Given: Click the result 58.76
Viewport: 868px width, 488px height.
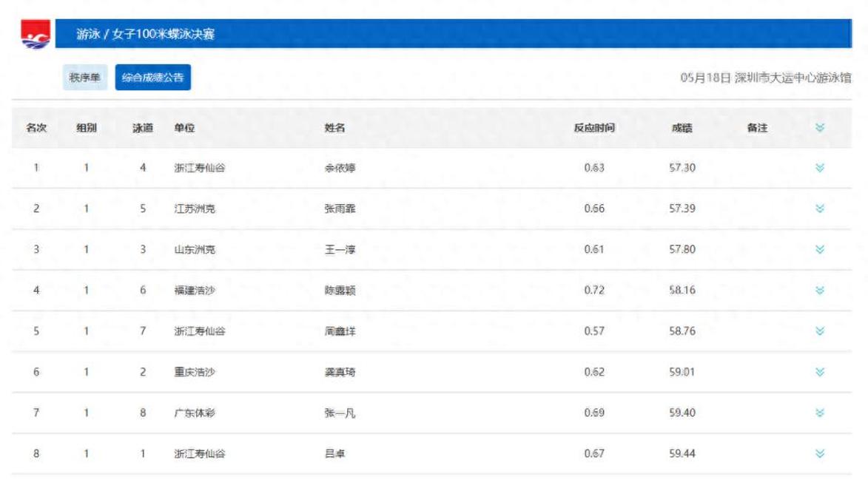Looking at the screenshot, I should (x=682, y=331).
